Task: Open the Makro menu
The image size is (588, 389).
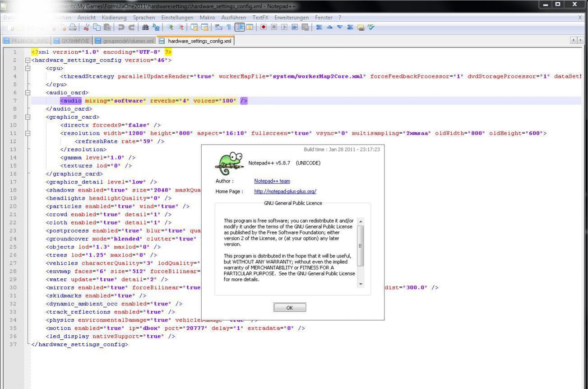Action: click(x=207, y=17)
